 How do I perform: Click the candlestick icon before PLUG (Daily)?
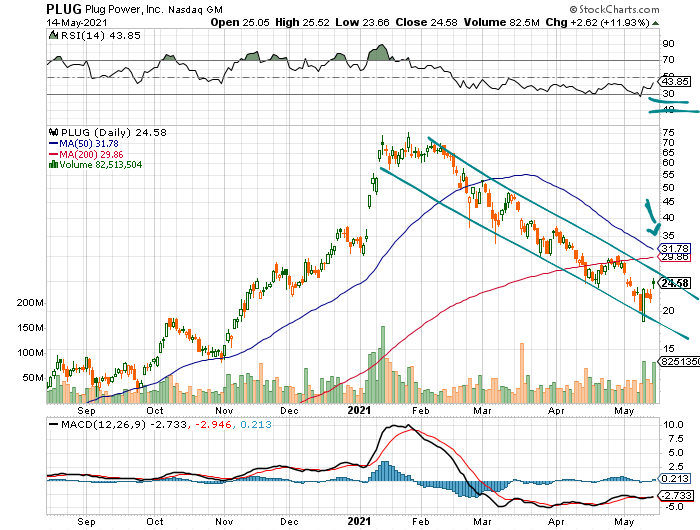point(54,132)
